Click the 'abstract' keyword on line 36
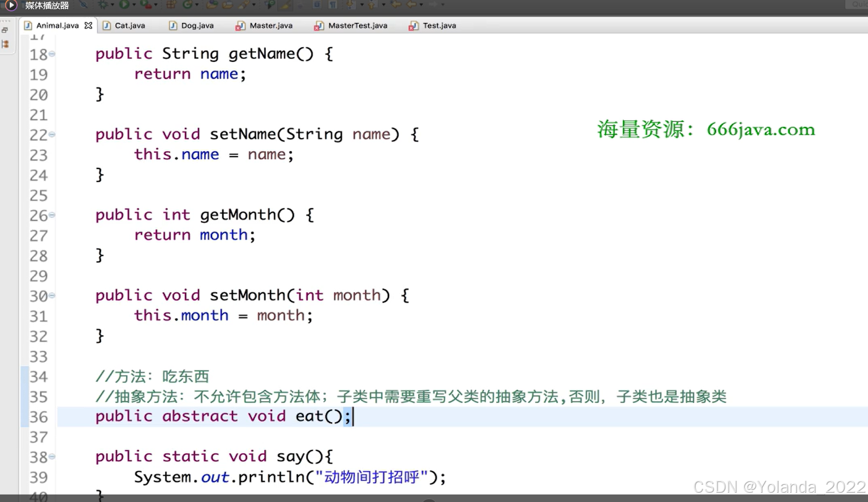Image resolution: width=868 pixels, height=502 pixels. 199,416
